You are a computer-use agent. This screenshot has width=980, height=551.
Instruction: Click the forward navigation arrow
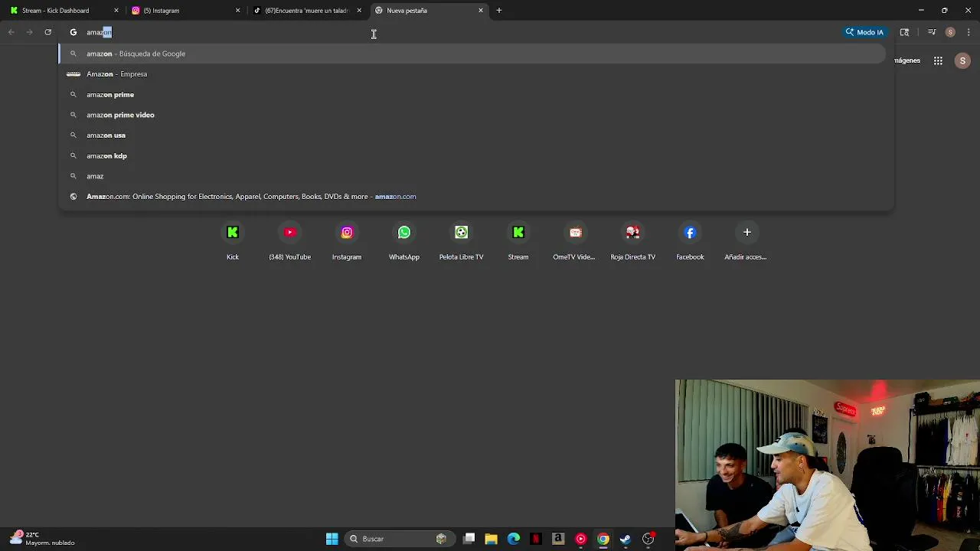29,32
